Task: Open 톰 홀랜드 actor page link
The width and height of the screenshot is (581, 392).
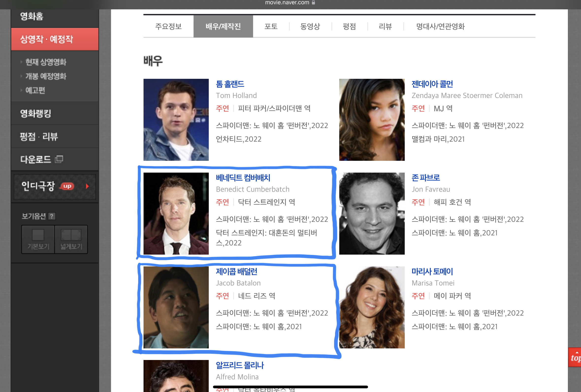Action: pyautogui.click(x=230, y=84)
